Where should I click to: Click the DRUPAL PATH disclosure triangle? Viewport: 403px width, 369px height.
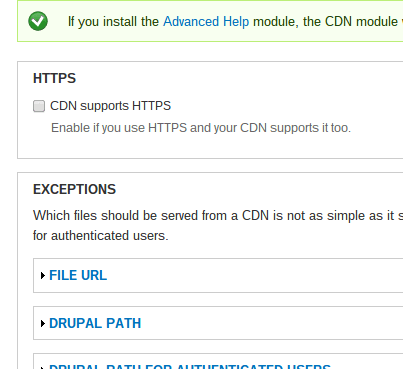[43, 324]
